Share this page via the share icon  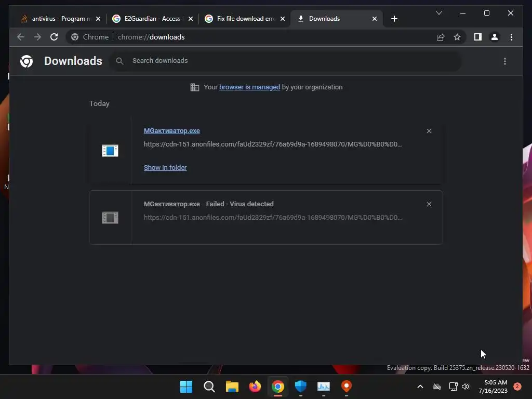coord(441,37)
